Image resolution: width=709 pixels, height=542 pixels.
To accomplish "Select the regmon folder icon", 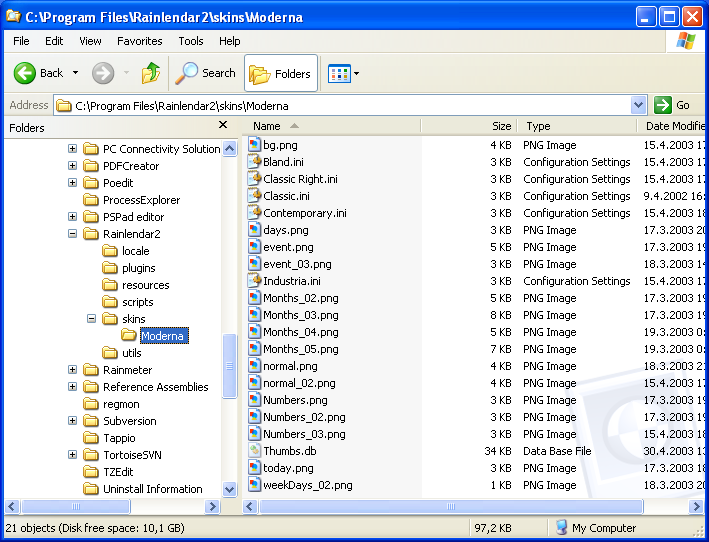I will (91, 404).
